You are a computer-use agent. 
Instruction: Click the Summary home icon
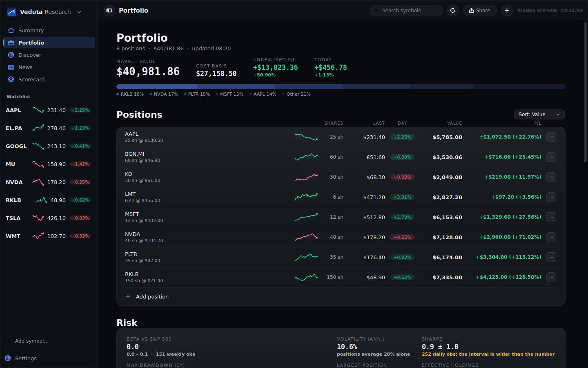11,30
